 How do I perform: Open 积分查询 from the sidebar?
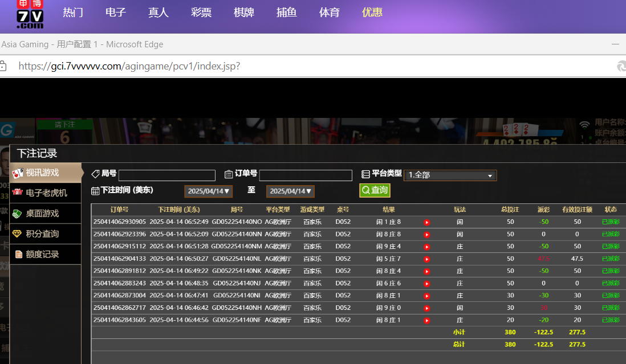point(42,234)
